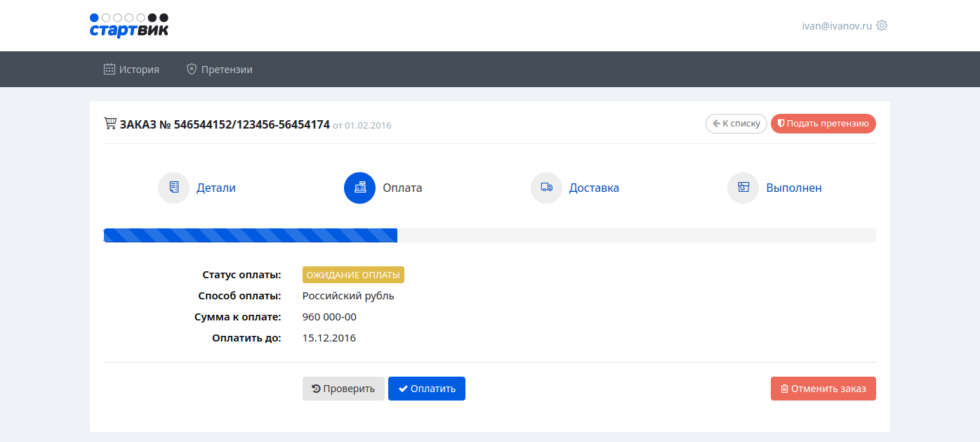Click the striped blue order progress bar
The width and height of the screenshot is (980, 442).
[x=251, y=235]
